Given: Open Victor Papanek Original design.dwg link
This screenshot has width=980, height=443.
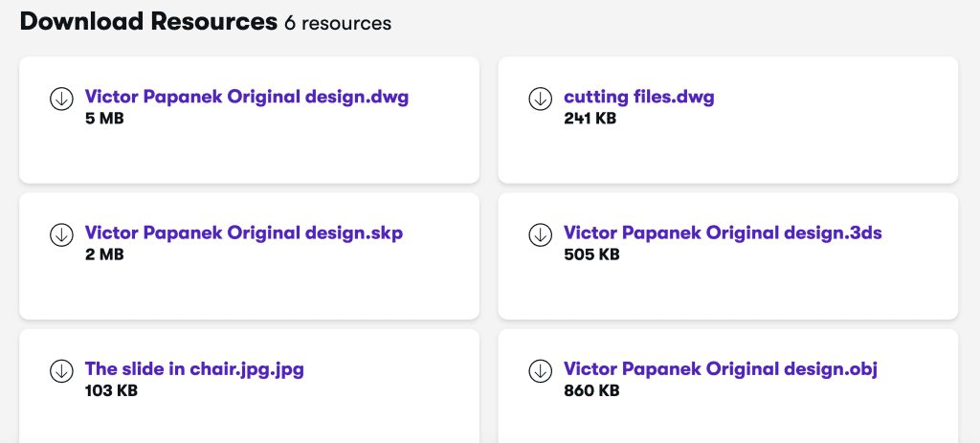Looking at the screenshot, I should tap(247, 97).
